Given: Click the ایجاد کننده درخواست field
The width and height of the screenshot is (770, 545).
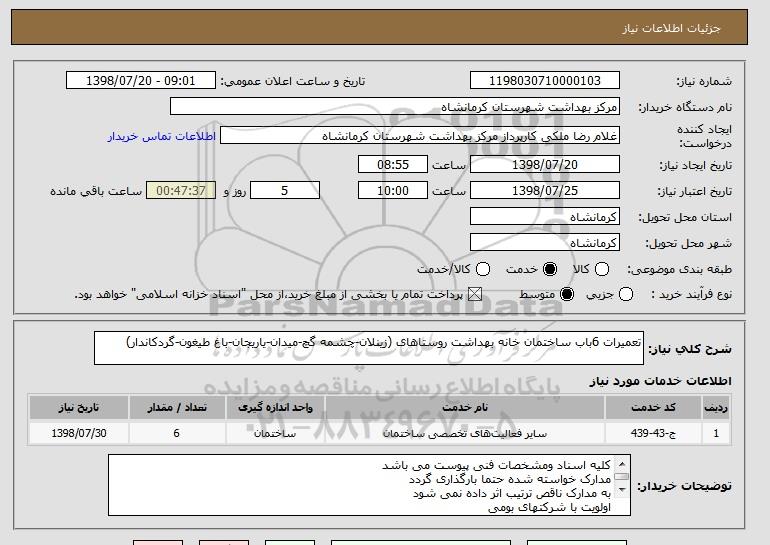Looking at the screenshot, I should click(x=420, y=136).
